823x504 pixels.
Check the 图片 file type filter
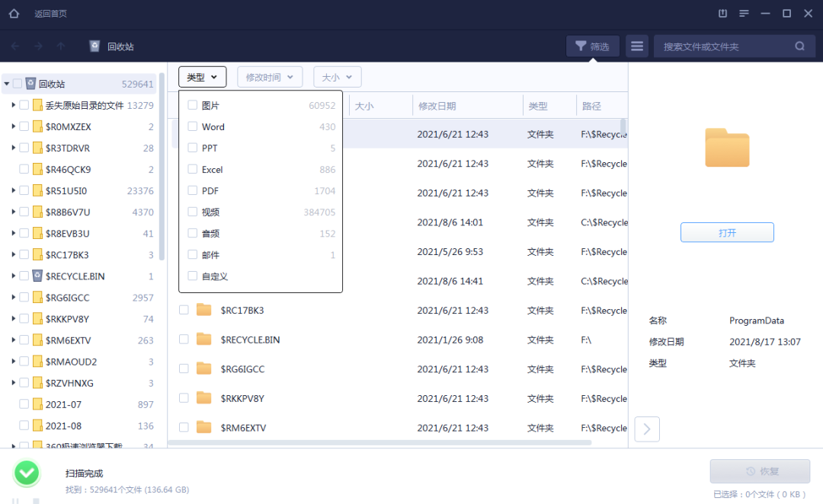(192, 106)
